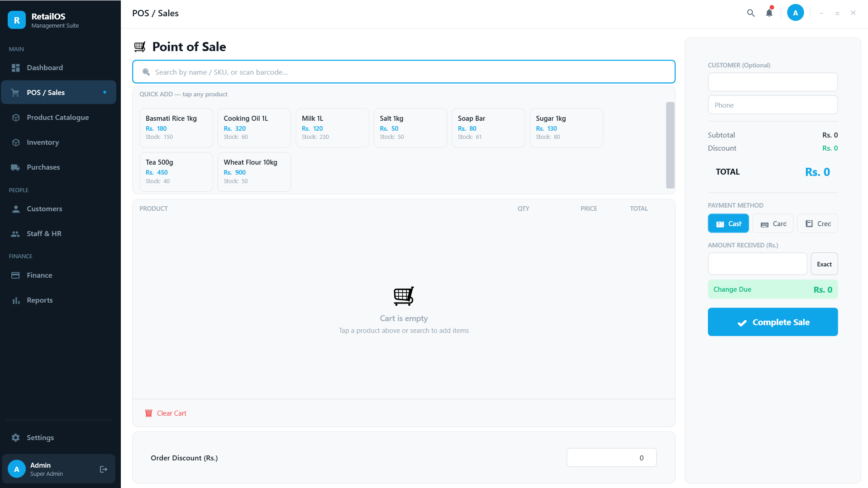Image resolution: width=868 pixels, height=488 pixels.
Task: Open notifications via the bell icon
Action: (769, 13)
